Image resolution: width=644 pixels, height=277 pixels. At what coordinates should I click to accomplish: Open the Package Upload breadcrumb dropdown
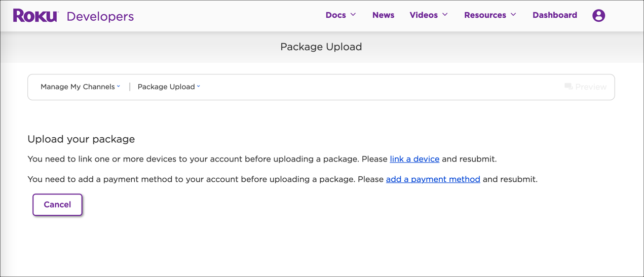coord(169,87)
